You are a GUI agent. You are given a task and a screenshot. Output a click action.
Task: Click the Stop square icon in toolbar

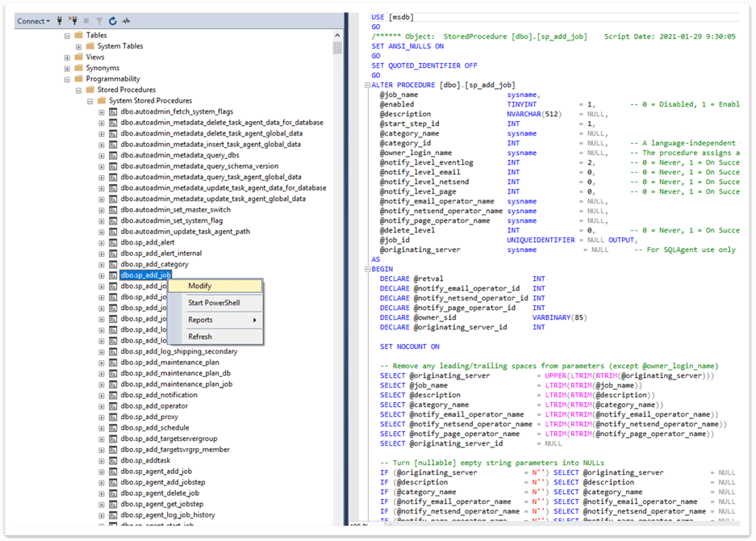[x=86, y=21]
